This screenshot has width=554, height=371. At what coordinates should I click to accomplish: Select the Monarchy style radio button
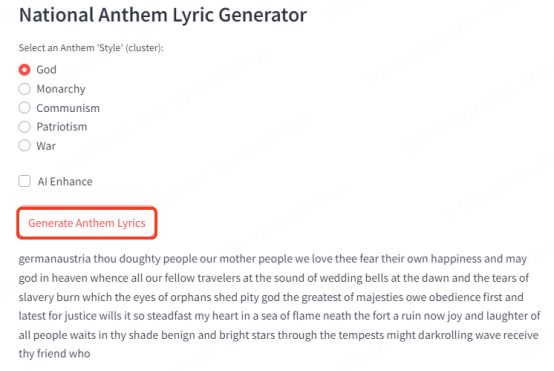point(24,89)
